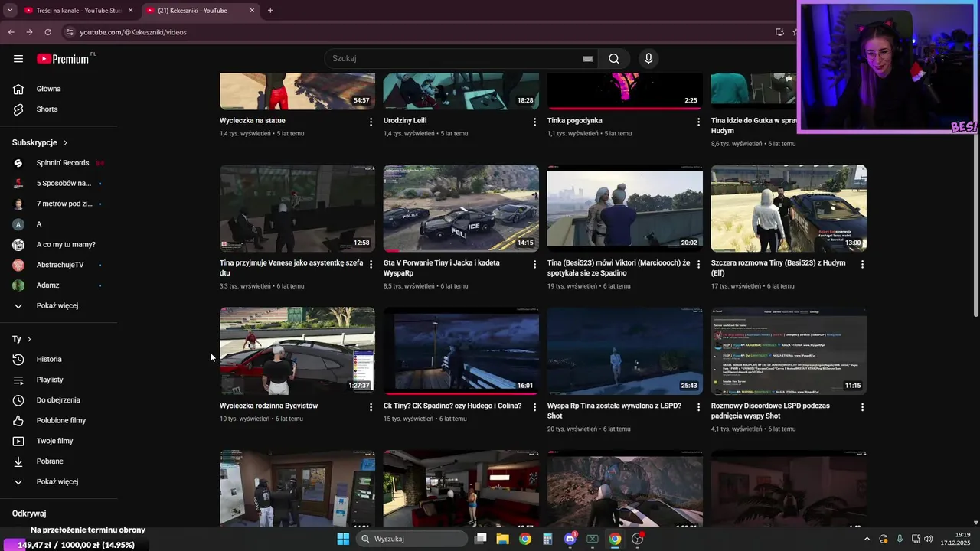The image size is (980, 551).
Task: Open options for Rozmowy Discordowe LSPD video
Action: tap(862, 407)
